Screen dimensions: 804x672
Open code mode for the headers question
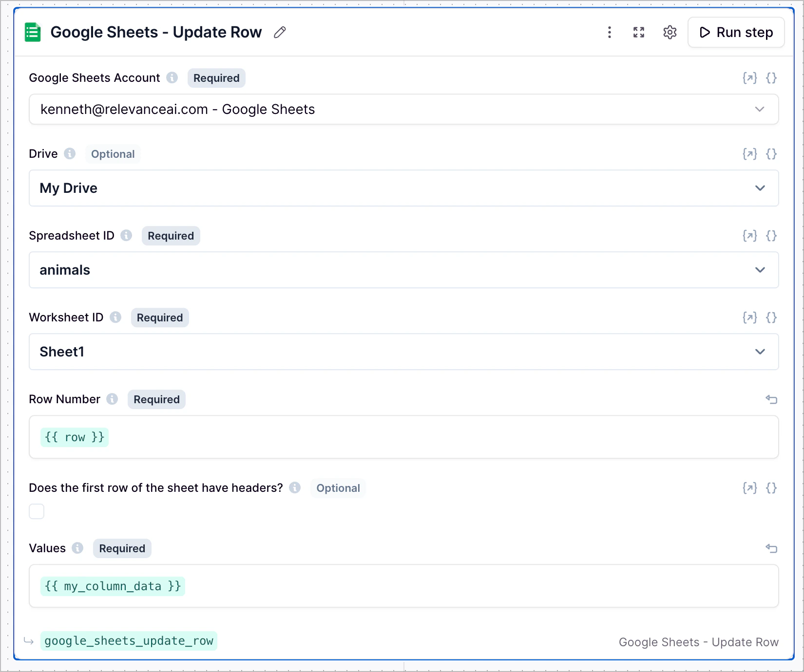[x=771, y=487]
